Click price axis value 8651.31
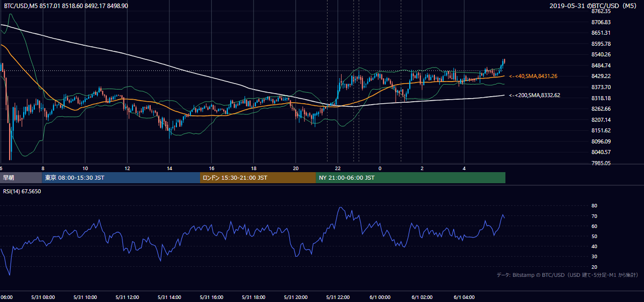644x302 pixels. pyautogui.click(x=601, y=33)
